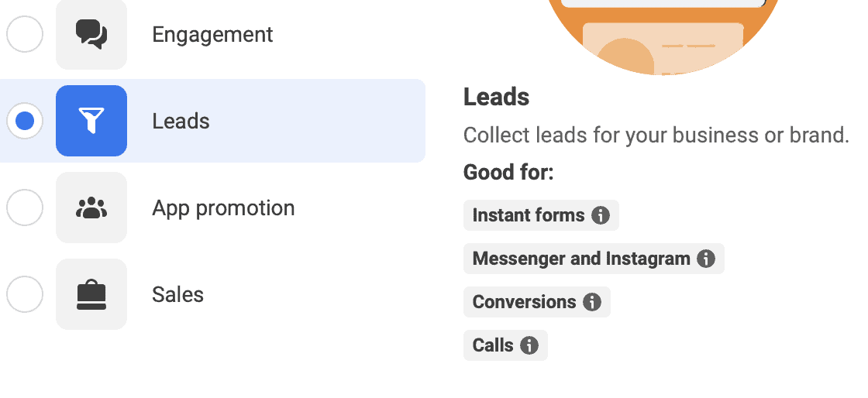Viewport: 868px width, 398px height.
Task: Click the Engagement chat bubbles icon
Action: pyautogui.click(x=91, y=34)
